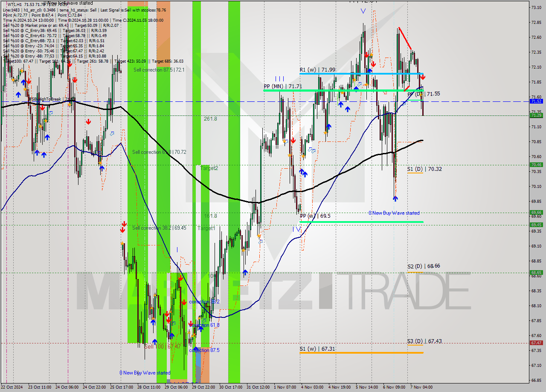Click '0 New Buy Wave started' near 6 Nov
The height and width of the screenshot is (392, 546).
(x=394, y=213)
